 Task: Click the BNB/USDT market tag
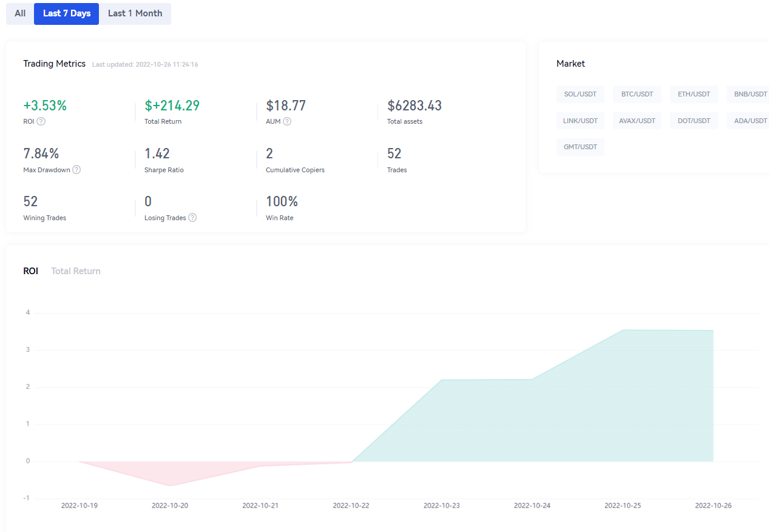click(x=750, y=94)
